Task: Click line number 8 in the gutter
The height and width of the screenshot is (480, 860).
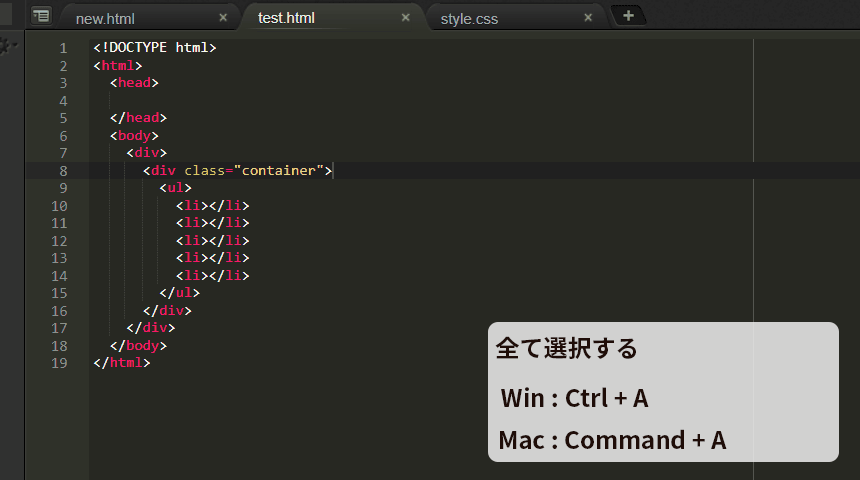Action: (63, 171)
